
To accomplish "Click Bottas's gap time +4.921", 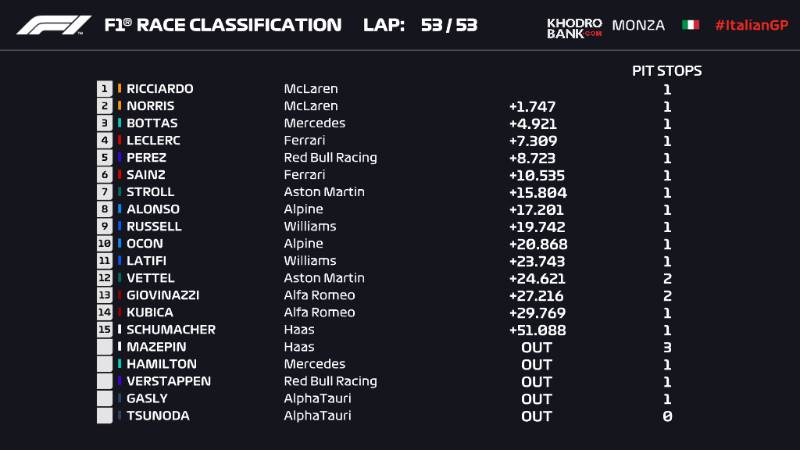I will click(x=532, y=123).
